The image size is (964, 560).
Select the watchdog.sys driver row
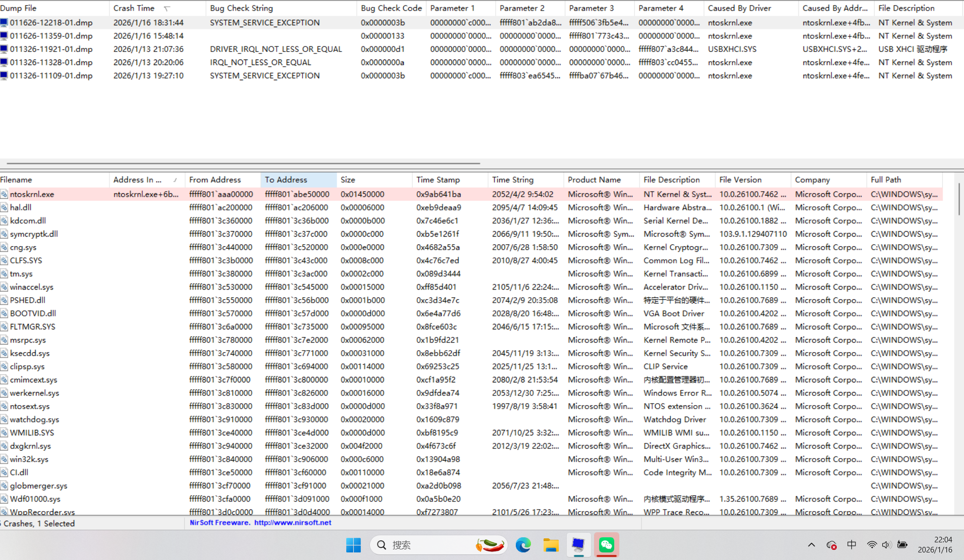[x=471, y=419]
